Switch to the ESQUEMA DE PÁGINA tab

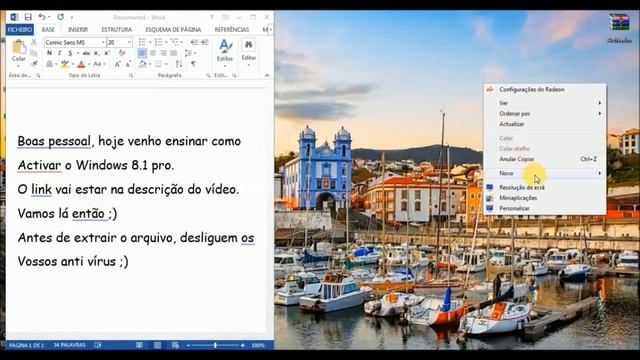click(x=173, y=29)
